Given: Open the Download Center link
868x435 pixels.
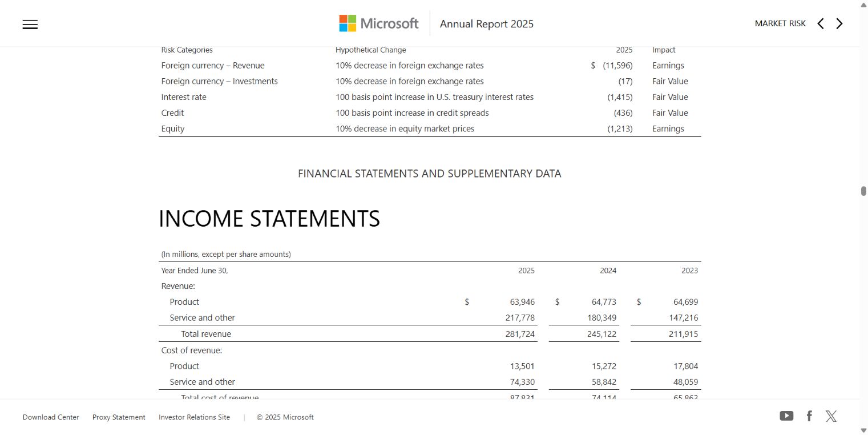Looking at the screenshot, I should [x=51, y=417].
